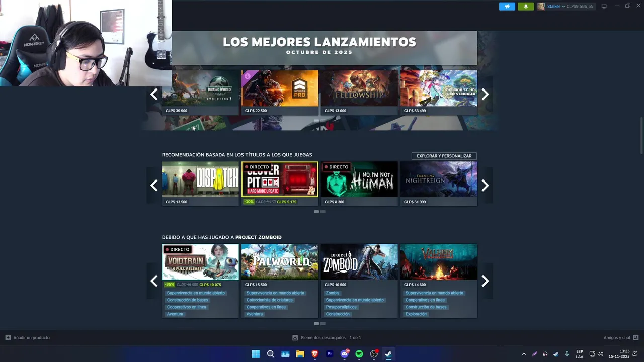Show previous top releases with left arrow
The image size is (644, 362).
pos(154,94)
